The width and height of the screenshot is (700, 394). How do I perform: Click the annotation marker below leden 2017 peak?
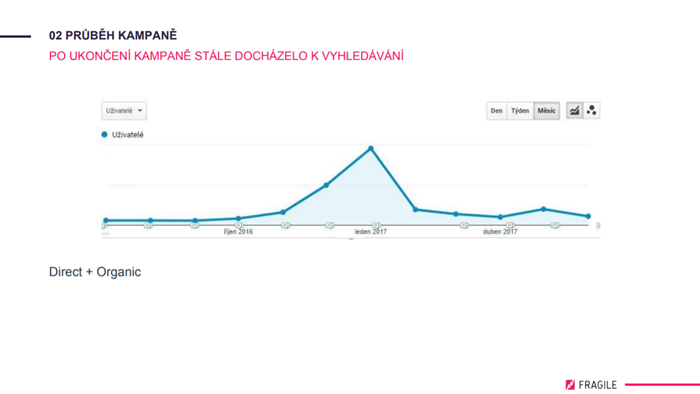(x=376, y=225)
